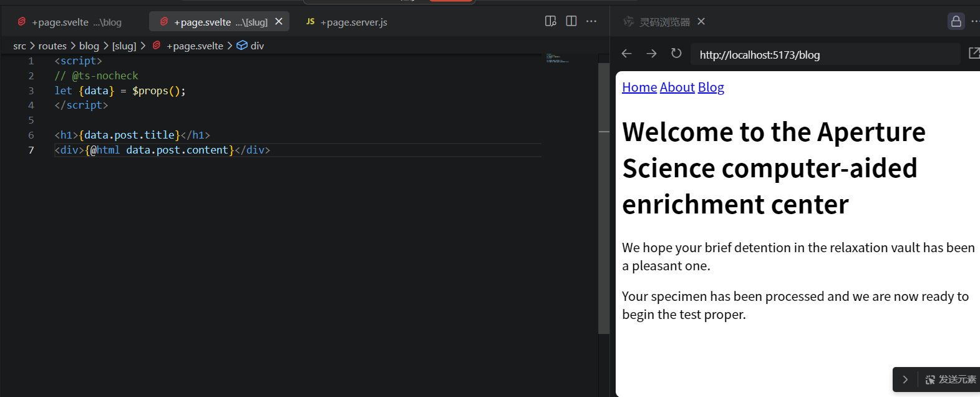Open the routes breadcrumb folder

pyautogui.click(x=52, y=46)
